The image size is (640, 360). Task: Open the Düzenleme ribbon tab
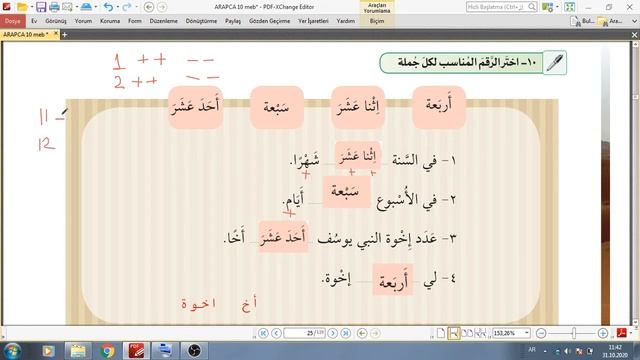click(164, 21)
